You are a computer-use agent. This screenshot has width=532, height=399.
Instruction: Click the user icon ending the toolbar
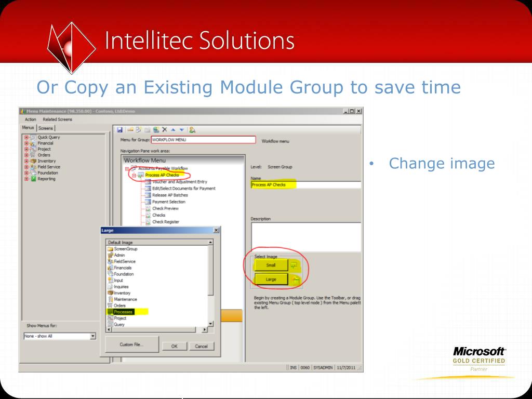click(192, 129)
